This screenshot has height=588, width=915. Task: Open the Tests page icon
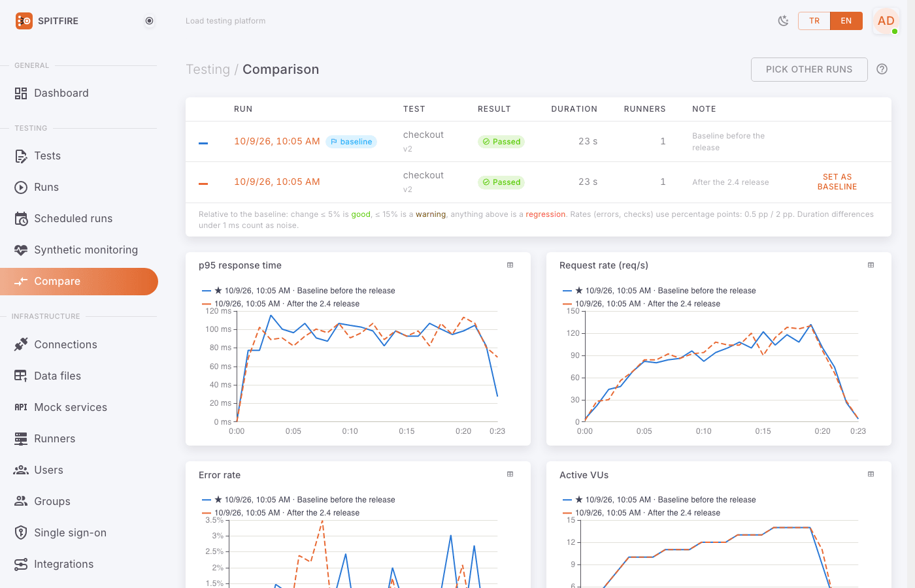[21, 156]
